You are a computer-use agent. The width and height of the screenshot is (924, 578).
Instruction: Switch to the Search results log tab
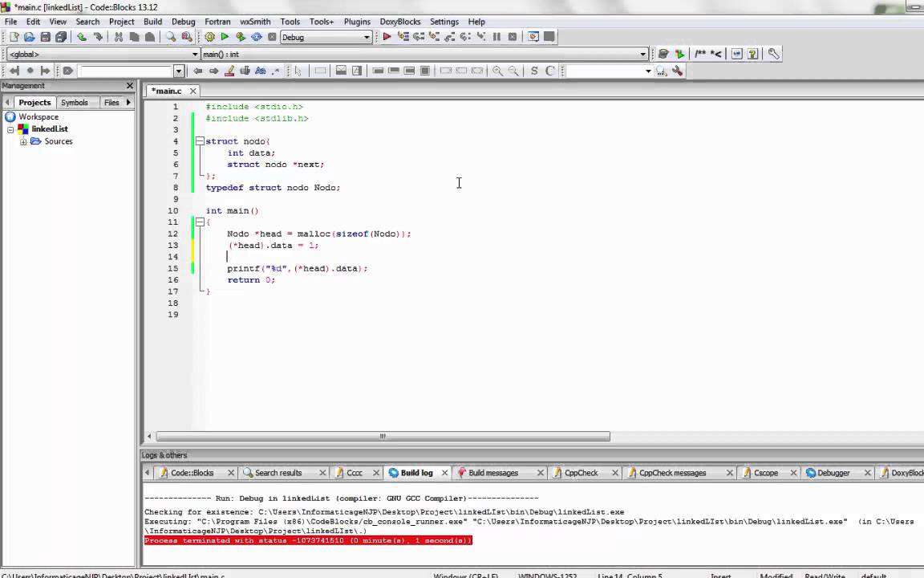[x=278, y=473]
